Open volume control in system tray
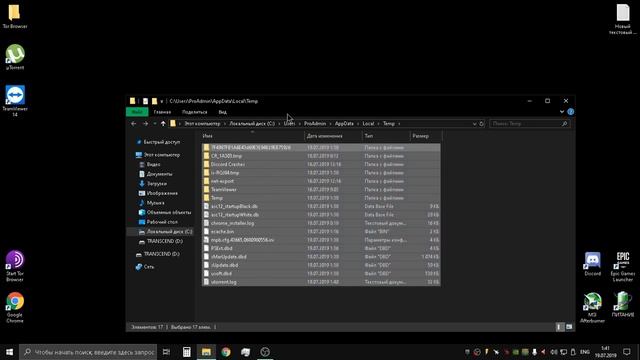Screen dimensions: 640x360 (x=553, y=352)
